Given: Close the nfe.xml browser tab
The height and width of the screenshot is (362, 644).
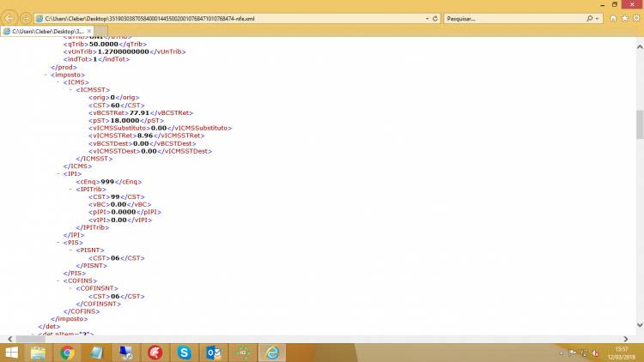Looking at the screenshot, I should click(x=89, y=31).
